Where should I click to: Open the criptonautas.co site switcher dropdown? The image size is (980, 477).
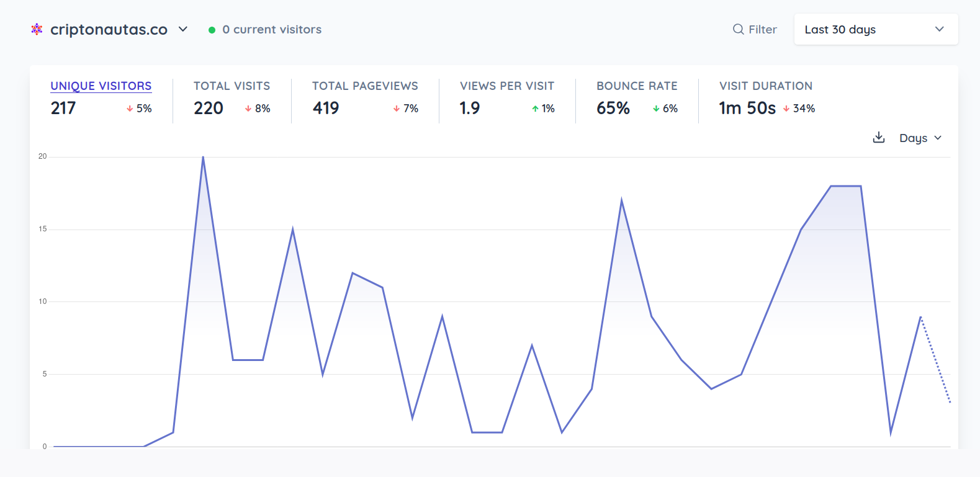[x=183, y=29]
